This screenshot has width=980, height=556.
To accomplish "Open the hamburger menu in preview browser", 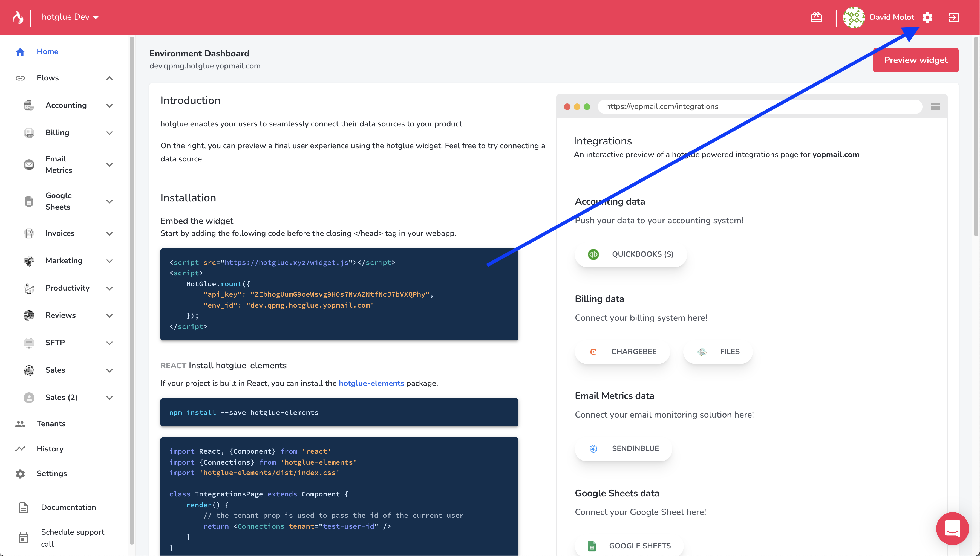I will pyautogui.click(x=935, y=106).
